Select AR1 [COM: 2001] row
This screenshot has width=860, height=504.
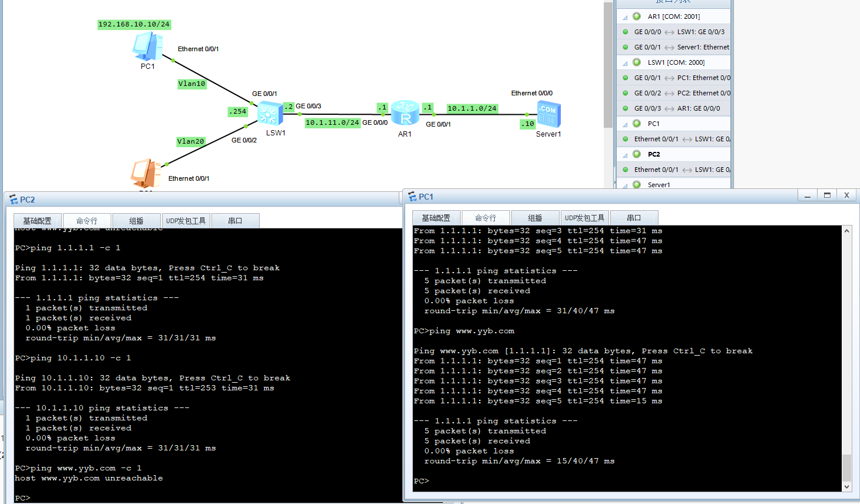[x=673, y=16]
